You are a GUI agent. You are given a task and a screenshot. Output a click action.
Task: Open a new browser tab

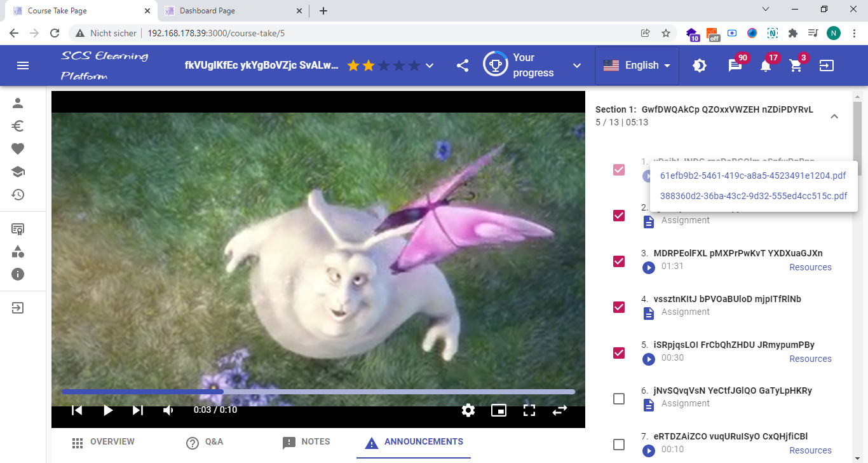pos(323,11)
